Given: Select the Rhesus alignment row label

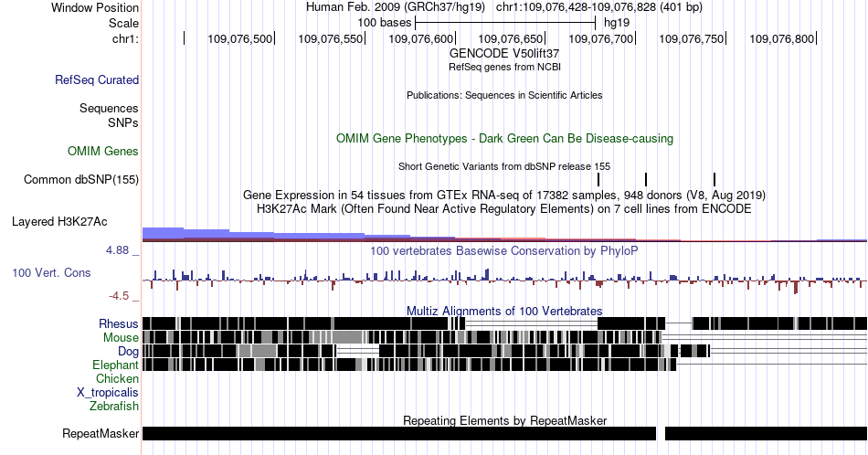Looking at the screenshot, I should click(x=119, y=323).
